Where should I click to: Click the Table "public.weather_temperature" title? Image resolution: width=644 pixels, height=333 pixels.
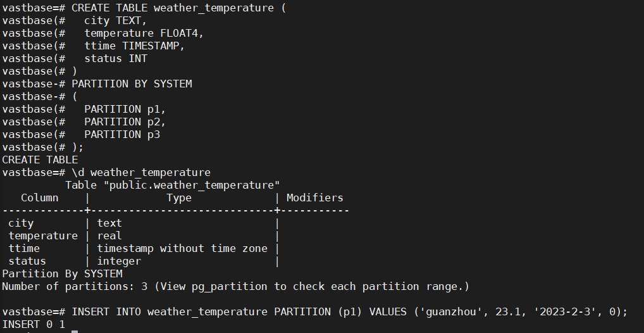click(x=172, y=185)
